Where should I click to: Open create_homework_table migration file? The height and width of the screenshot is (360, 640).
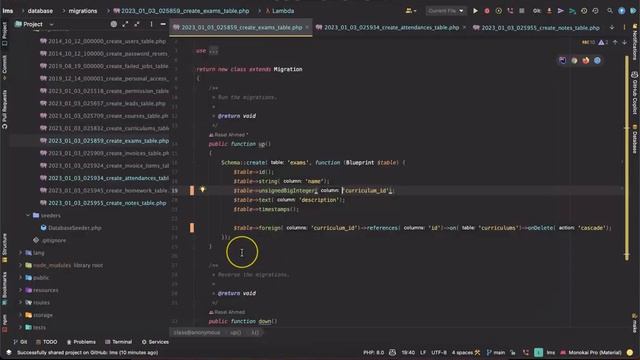[104, 191]
